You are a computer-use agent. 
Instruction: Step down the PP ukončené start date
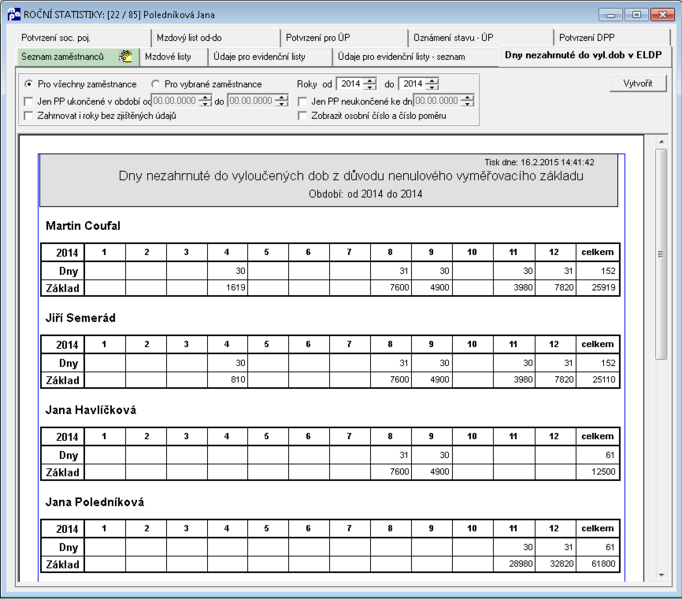pyautogui.click(x=205, y=104)
